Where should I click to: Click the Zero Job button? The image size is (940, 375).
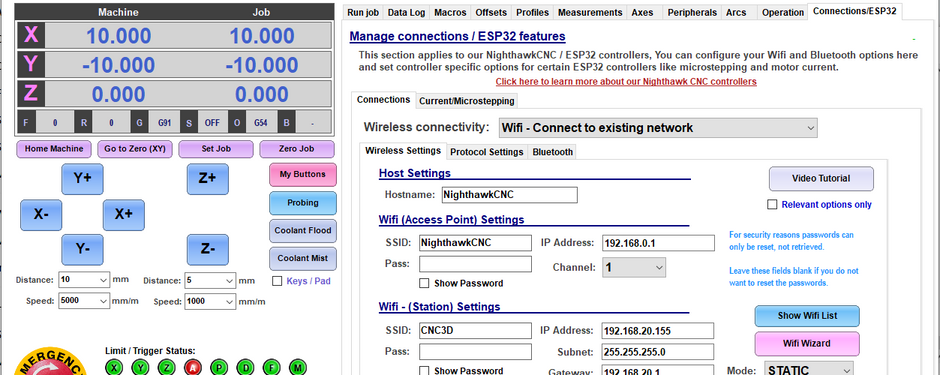297,149
